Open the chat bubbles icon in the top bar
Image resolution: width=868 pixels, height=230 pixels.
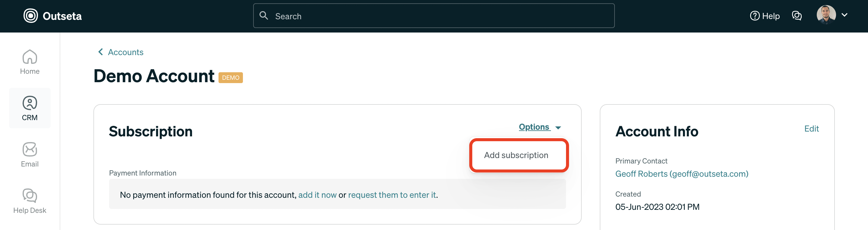pyautogui.click(x=797, y=15)
